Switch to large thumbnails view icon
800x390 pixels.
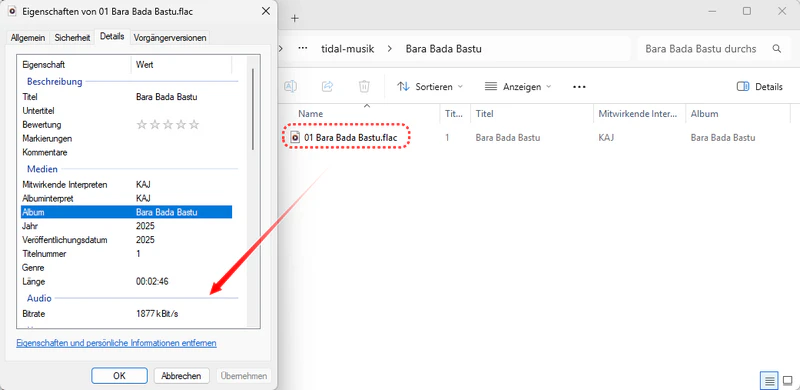(788, 381)
